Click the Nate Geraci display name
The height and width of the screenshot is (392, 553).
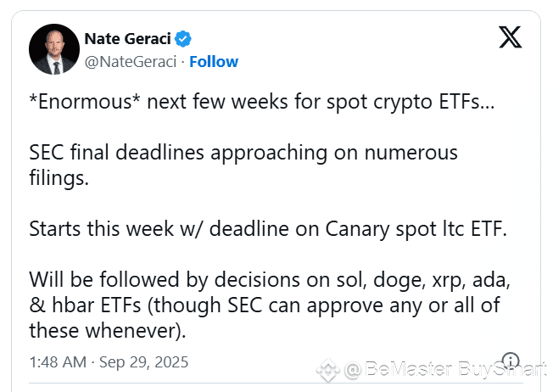pyautogui.click(x=128, y=39)
